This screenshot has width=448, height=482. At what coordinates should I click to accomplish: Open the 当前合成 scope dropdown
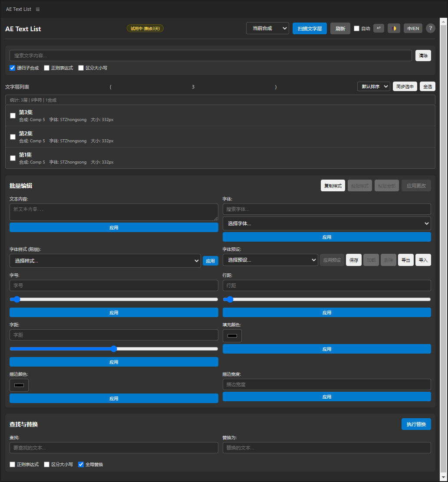[x=267, y=28]
